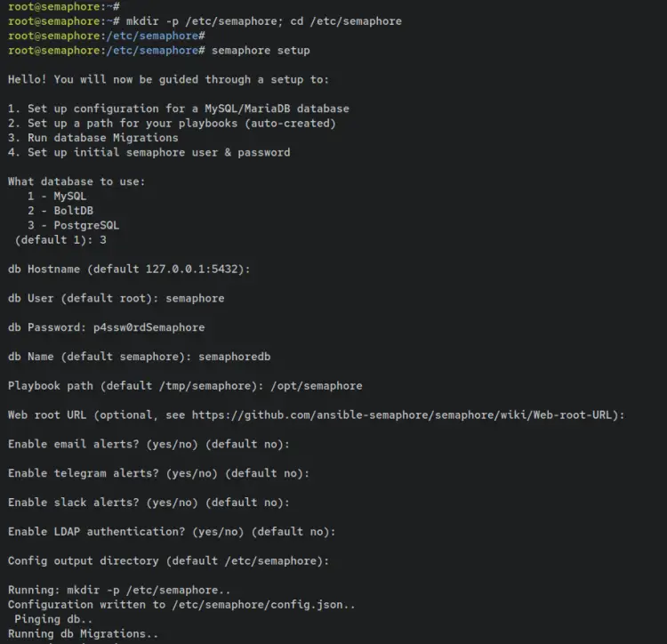Click the db Name value 'semaphoredb'

(234, 357)
